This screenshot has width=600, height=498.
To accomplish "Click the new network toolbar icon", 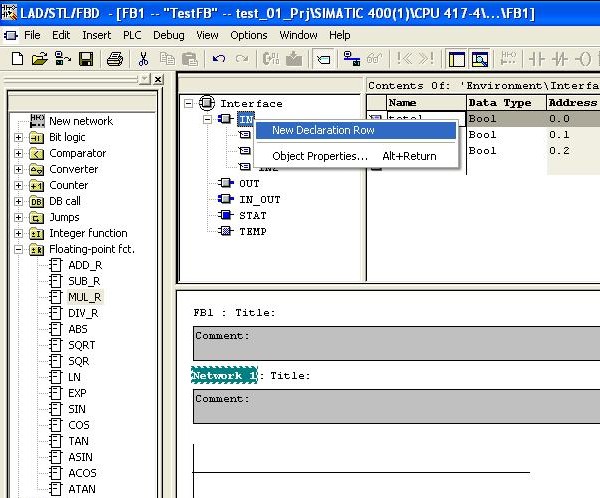I will click(x=508, y=59).
